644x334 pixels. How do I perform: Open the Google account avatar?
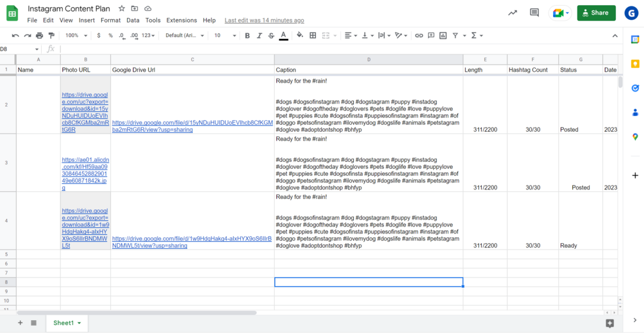tap(631, 13)
